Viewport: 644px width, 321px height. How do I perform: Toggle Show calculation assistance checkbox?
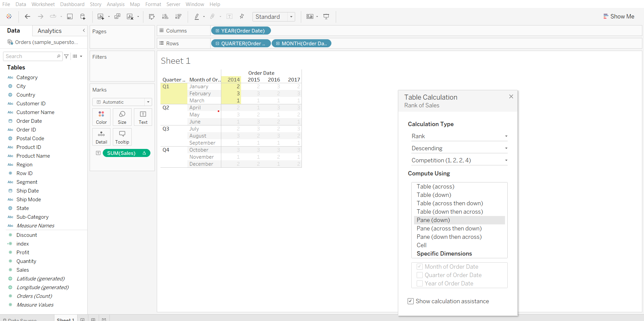coord(411,301)
